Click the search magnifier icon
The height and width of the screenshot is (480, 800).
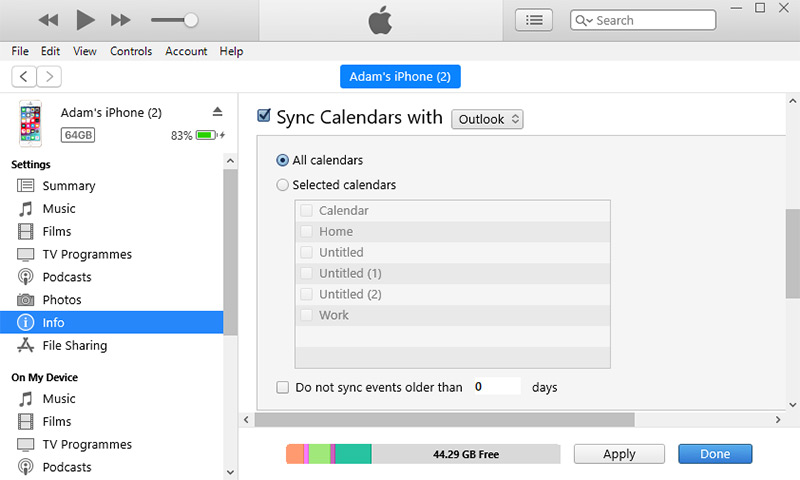click(581, 20)
